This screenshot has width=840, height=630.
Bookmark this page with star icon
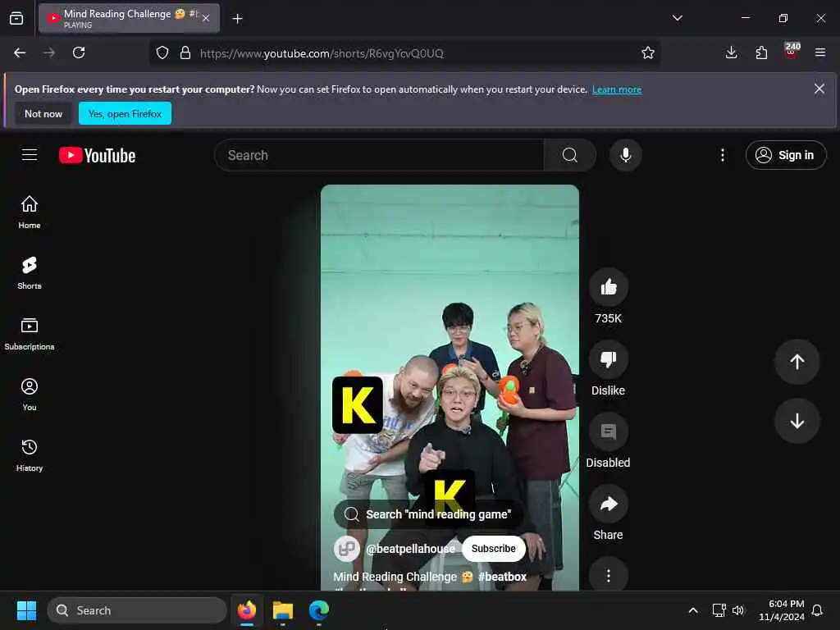648,53
